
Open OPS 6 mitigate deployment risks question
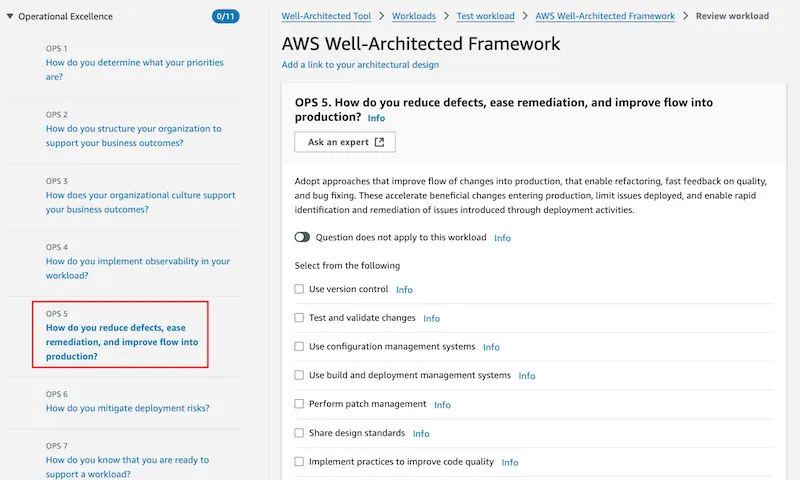tap(128, 408)
